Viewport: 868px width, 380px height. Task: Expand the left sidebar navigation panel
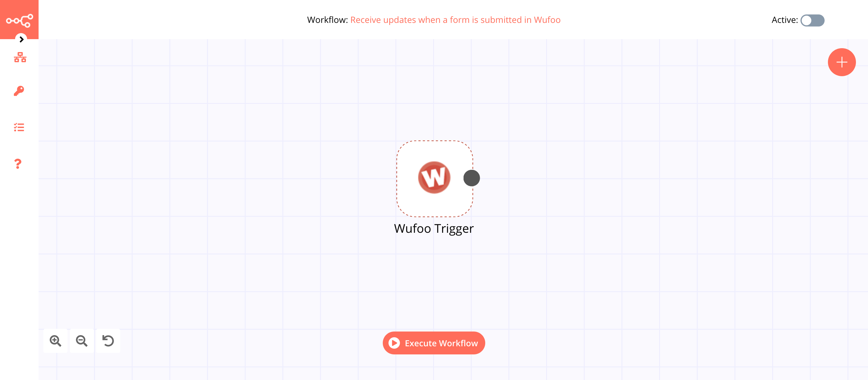click(x=21, y=39)
